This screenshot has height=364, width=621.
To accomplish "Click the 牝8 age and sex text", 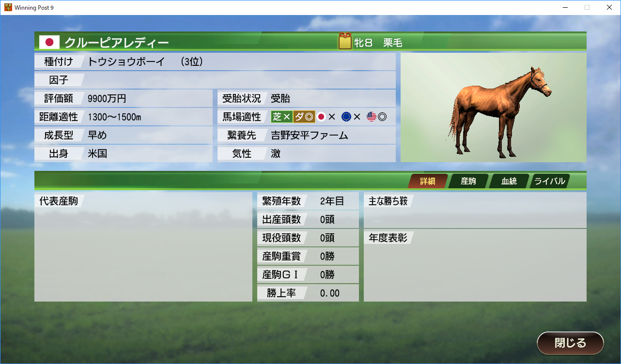I will 363,43.
